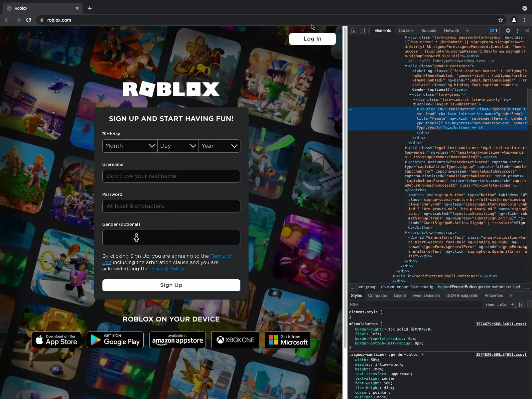This screenshot has height=399, width=532.
Task: Click the blue issues counter badge
Action: [494, 31]
